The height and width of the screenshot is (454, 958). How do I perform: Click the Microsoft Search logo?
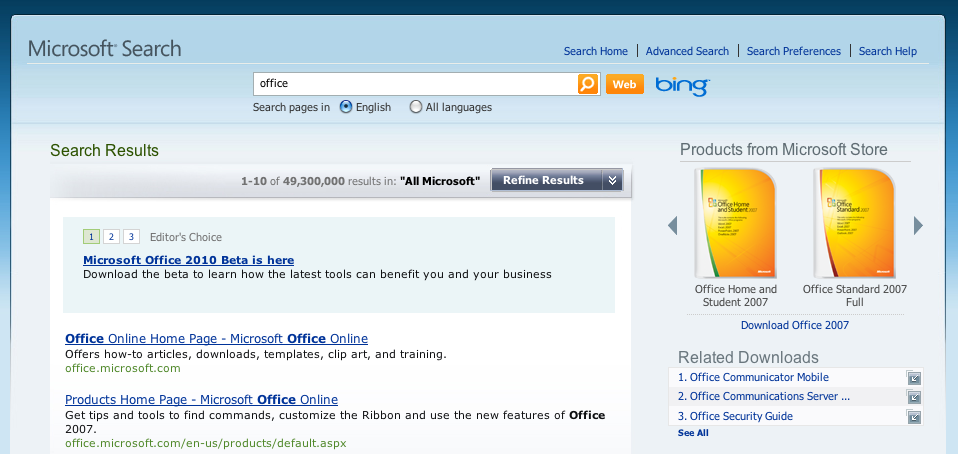[104, 49]
